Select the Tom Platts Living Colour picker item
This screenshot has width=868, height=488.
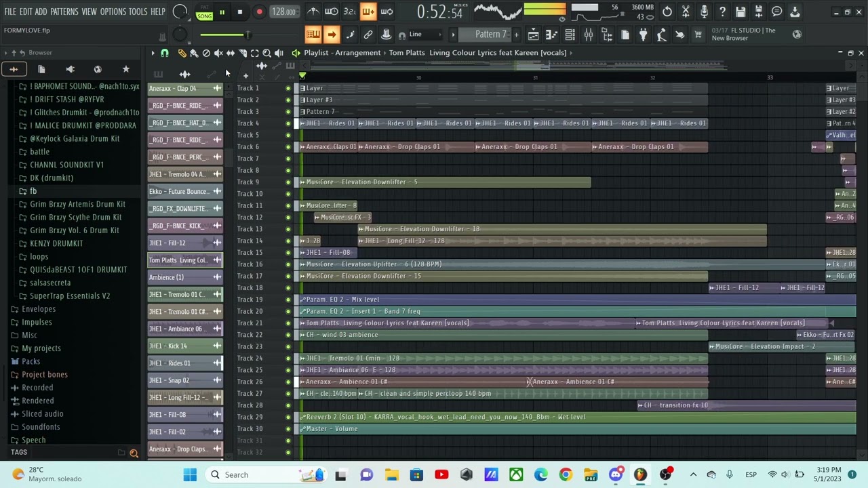point(185,260)
